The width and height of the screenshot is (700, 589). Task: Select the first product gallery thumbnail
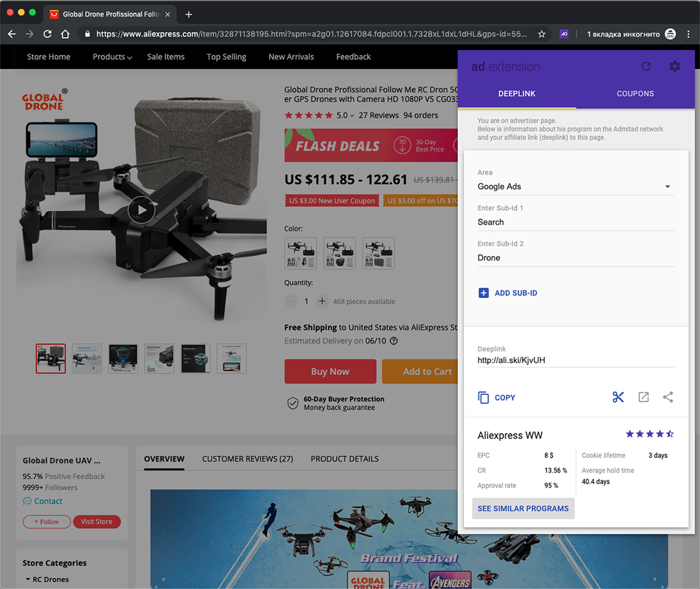point(51,359)
